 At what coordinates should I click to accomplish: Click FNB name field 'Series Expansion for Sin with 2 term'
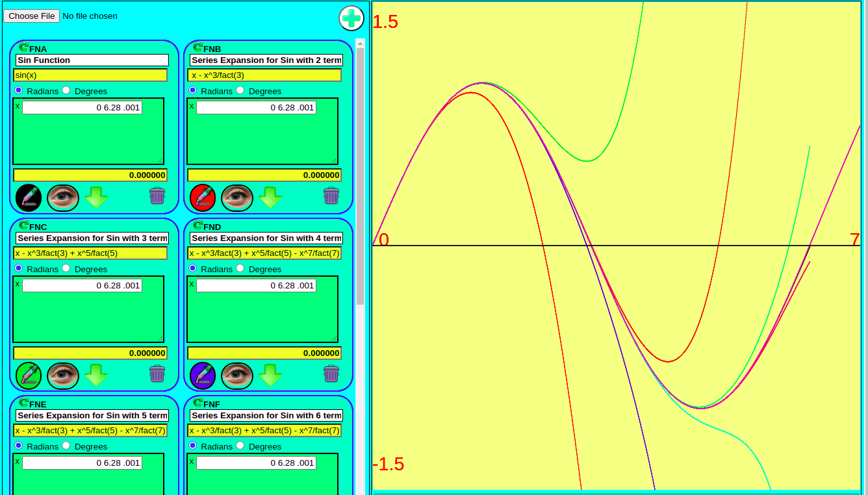coord(266,60)
